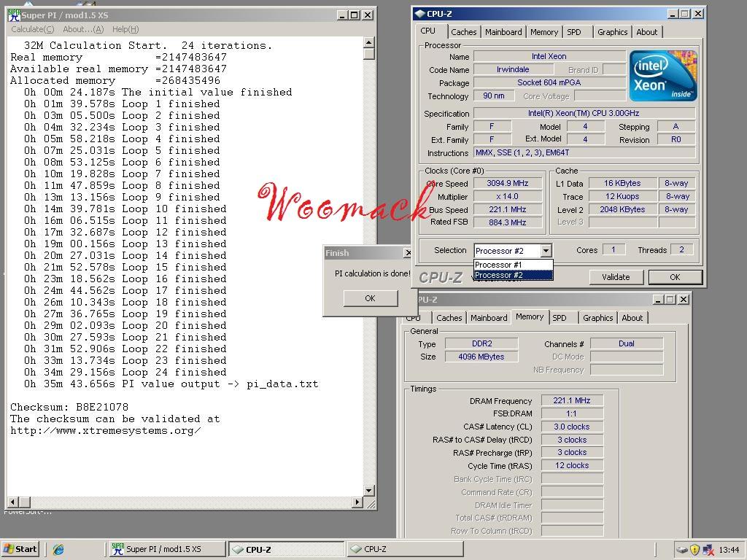Click the Channels # field Dual
The height and width of the screenshot is (560, 747).
[627, 343]
